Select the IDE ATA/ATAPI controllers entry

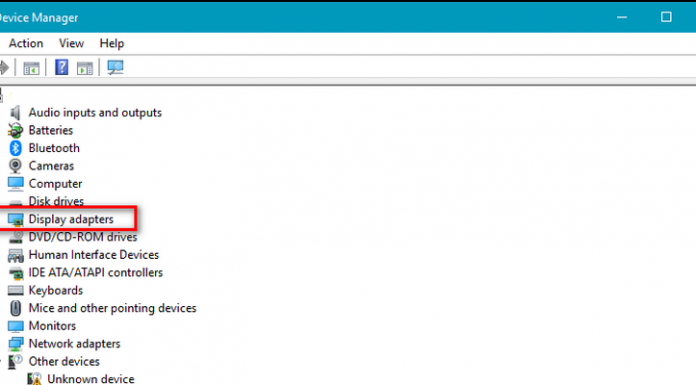pyautogui.click(x=95, y=273)
